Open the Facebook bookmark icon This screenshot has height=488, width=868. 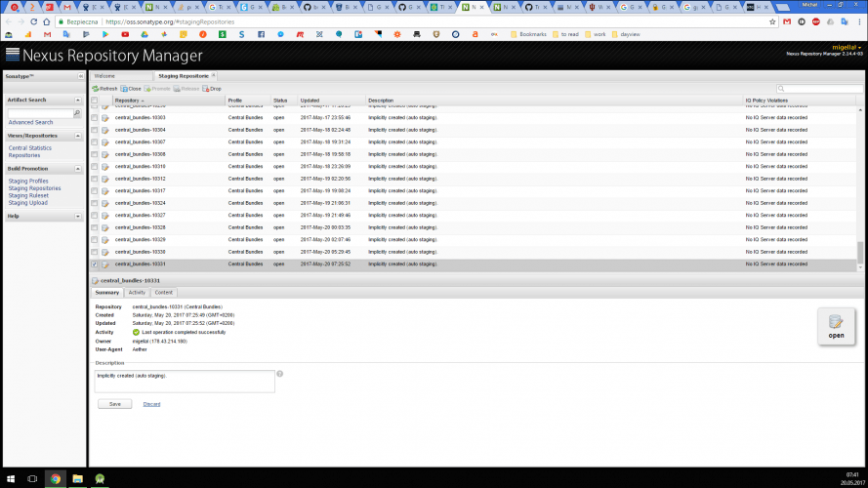[x=262, y=34]
